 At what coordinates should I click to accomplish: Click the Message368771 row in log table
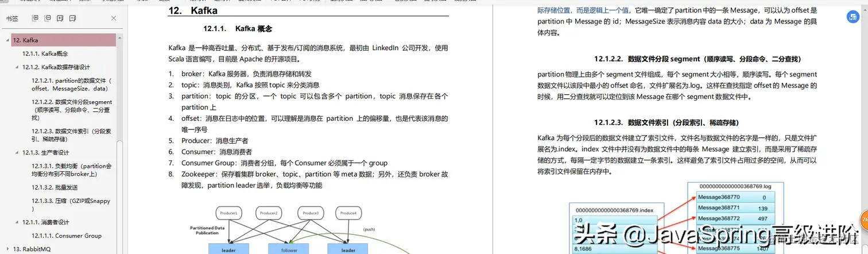coord(734,207)
